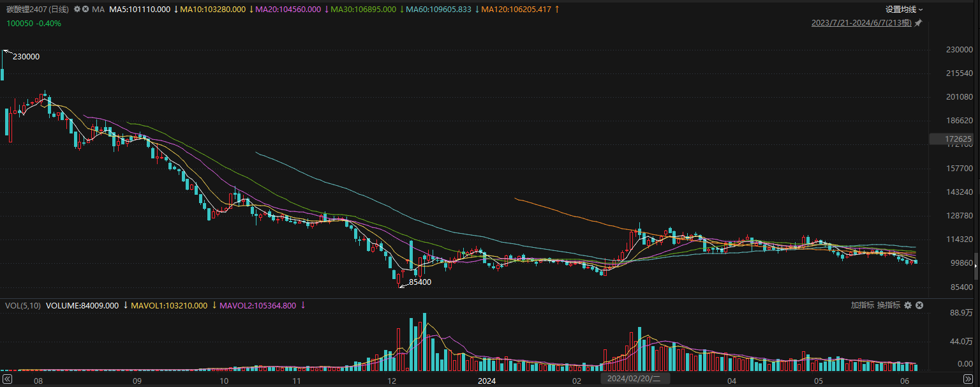Viewport: 980px width, 387px height.
Task: Open volume indicator settings gear
Action: [907, 305]
